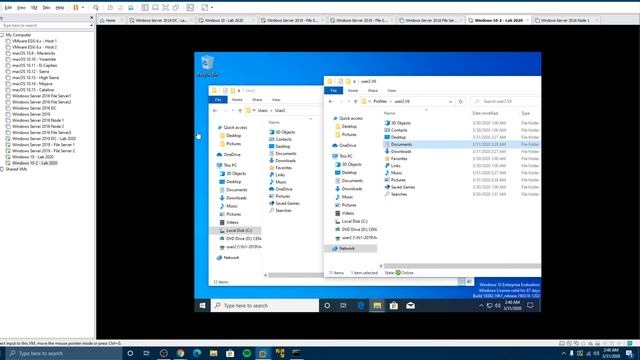640x360 pixels.
Task: Close the VMware library panel
Action: pos(91,18)
